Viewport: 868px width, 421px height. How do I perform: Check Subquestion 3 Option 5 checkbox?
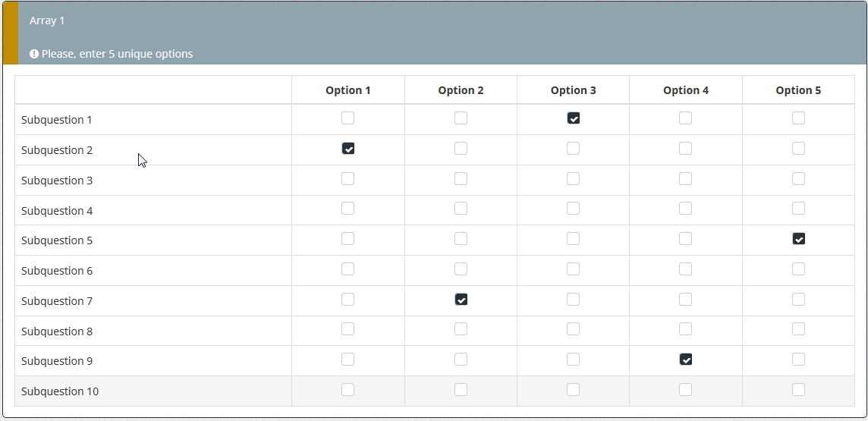(798, 179)
